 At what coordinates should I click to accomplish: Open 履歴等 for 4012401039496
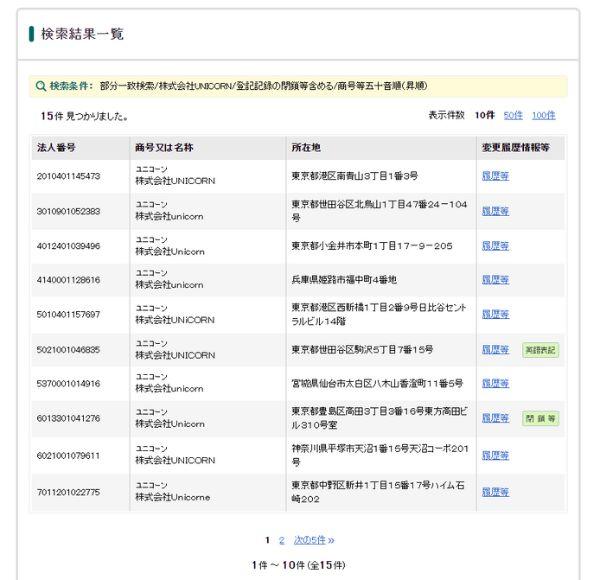(x=495, y=246)
